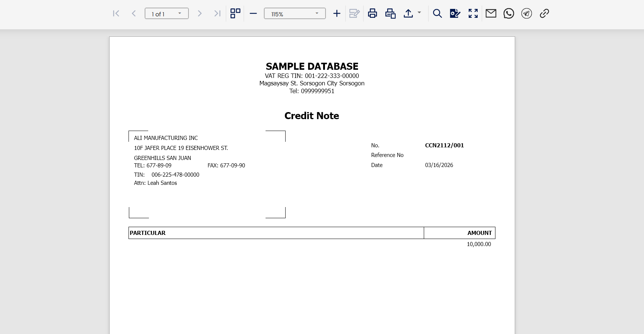
Task: Toggle multi-page thumbnail view
Action: coord(235,14)
